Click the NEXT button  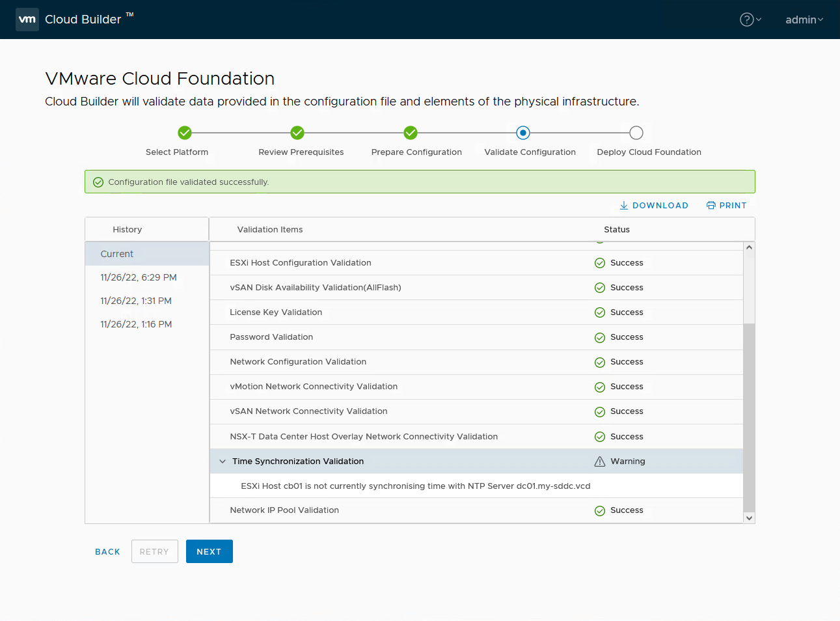point(209,551)
